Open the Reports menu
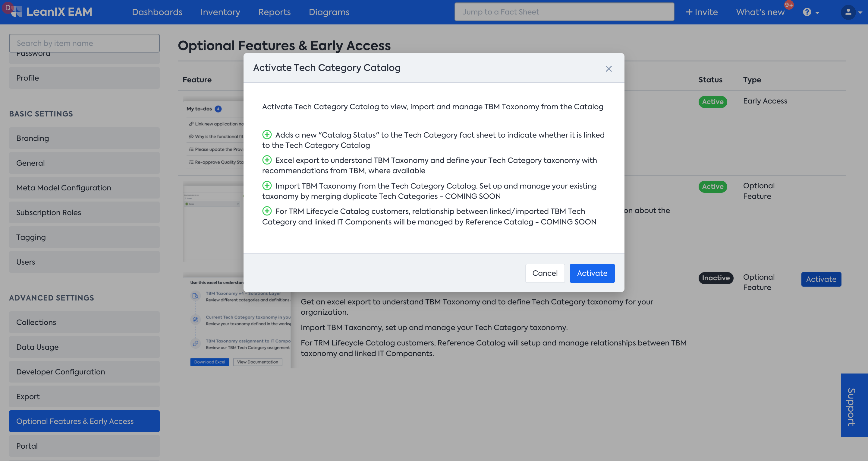 pyautogui.click(x=274, y=12)
